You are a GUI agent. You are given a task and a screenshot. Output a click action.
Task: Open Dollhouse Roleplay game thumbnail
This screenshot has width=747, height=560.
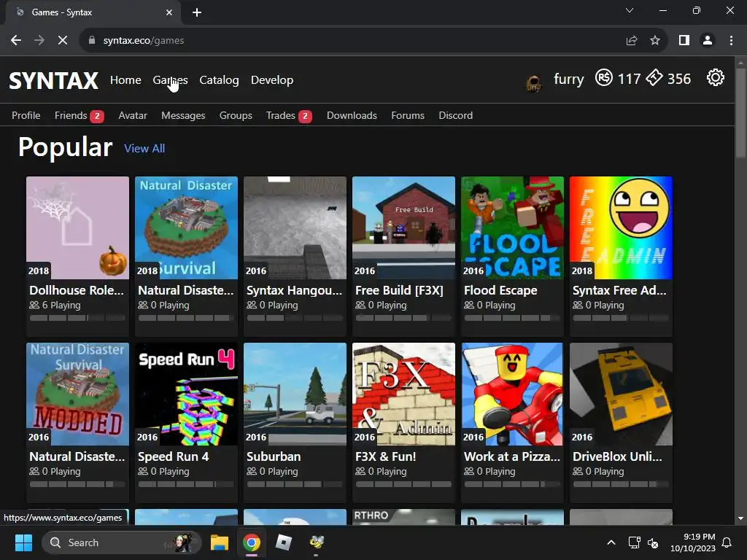tap(77, 227)
